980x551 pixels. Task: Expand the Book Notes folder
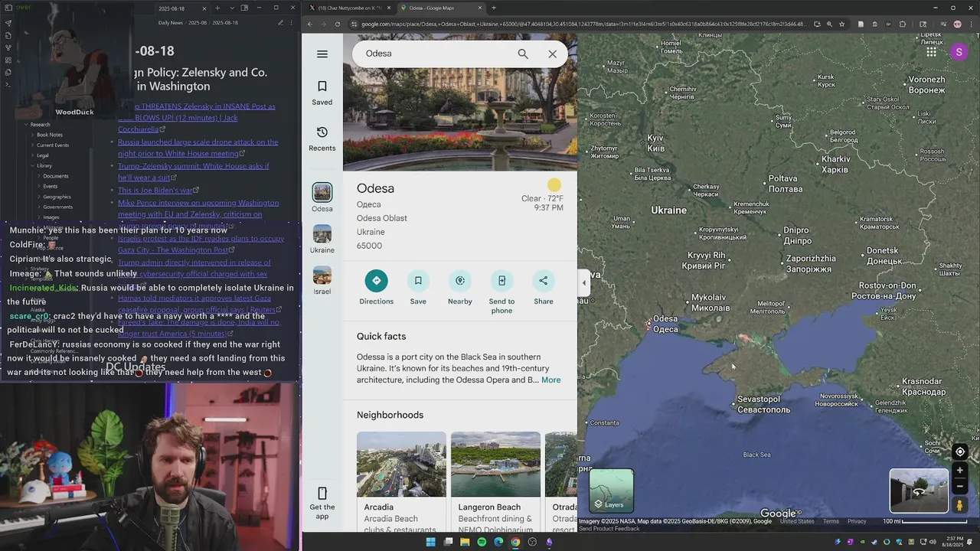pyautogui.click(x=33, y=135)
